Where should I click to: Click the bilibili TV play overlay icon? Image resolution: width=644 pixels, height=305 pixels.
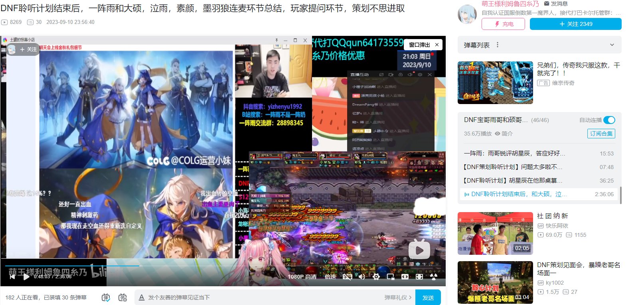tap(419, 250)
